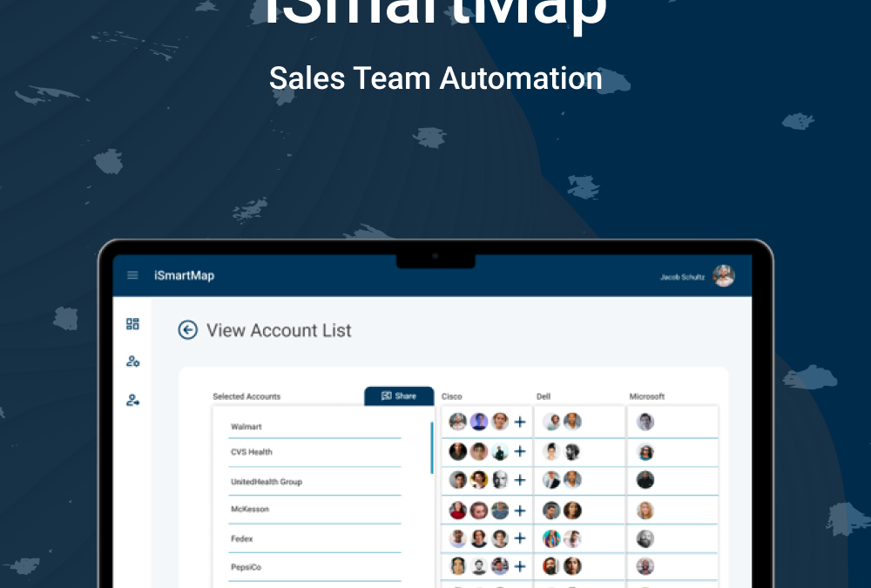Click the Microsoft avatar in UnitedHealth Group row
Image resolution: width=871 pixels, height=588 pixels.
point(645,480)
